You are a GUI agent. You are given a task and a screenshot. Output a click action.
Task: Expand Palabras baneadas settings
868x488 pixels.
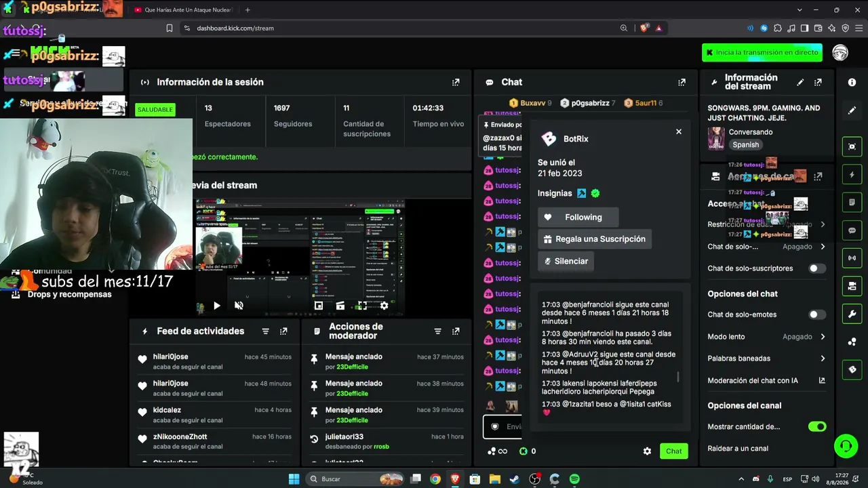click(x=823, y=359)
